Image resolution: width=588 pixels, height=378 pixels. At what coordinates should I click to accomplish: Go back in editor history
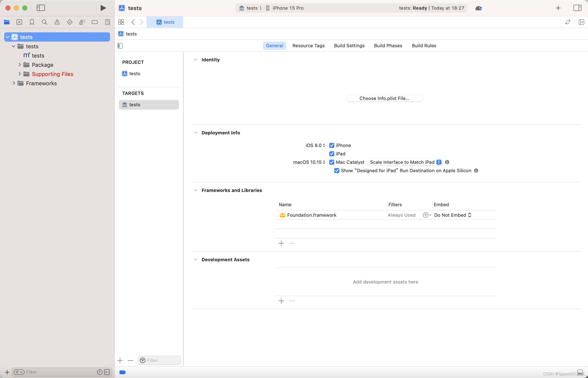point(133,22)
